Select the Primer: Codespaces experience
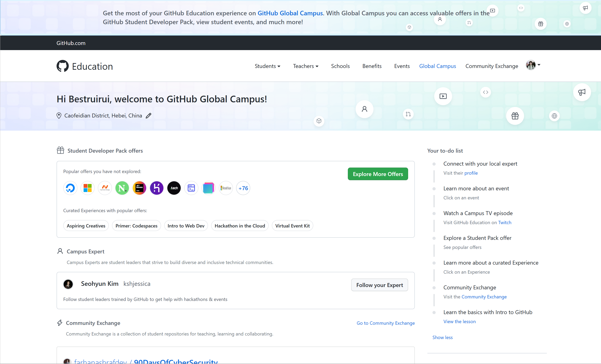 point(136,226)
